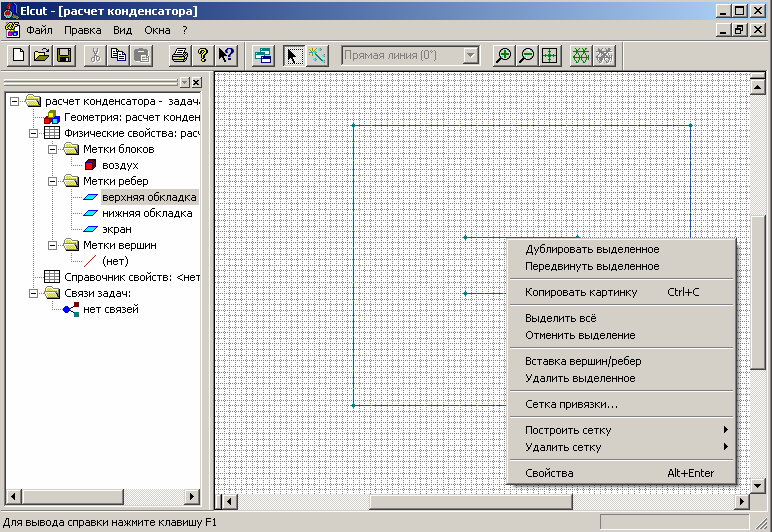The width and height of the screenshot is (772, 532).
Task: Select the arrow selection tool
Action: pos(294,56)
